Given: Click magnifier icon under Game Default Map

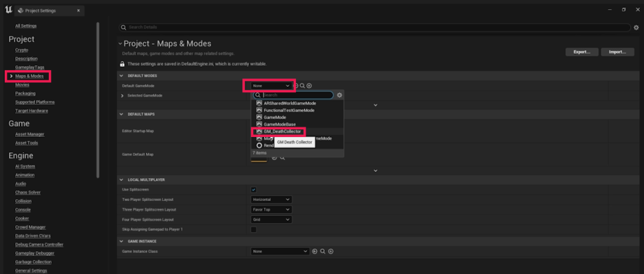Looking at the screenshot, I should click(283, 158).
